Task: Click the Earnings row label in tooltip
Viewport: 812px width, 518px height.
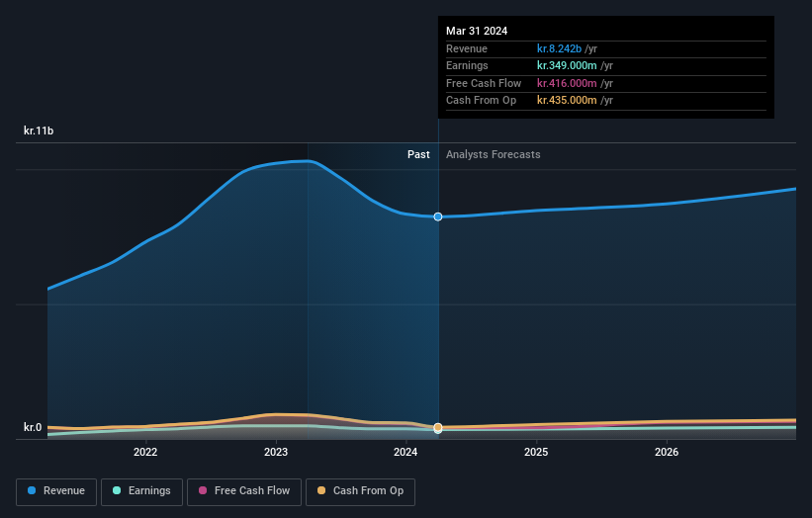Action: (x=467, y=65)
